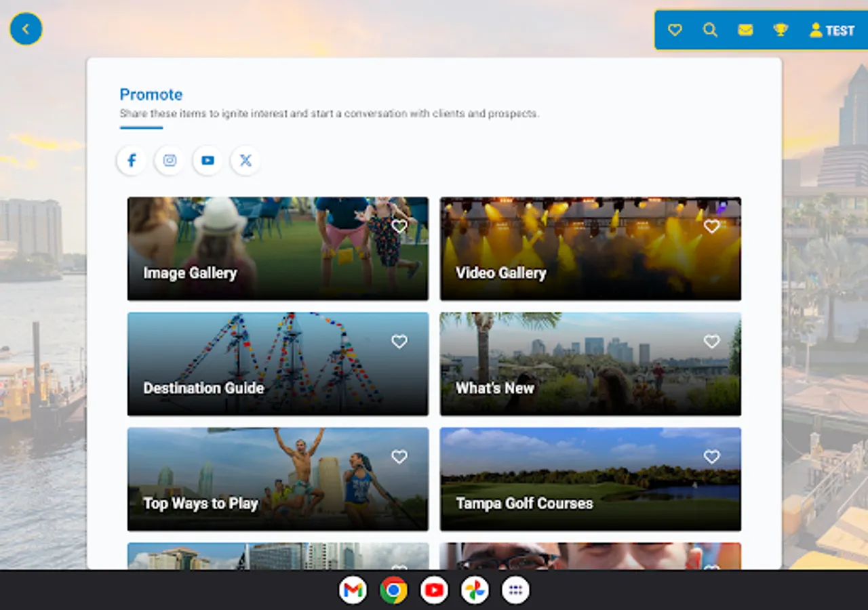Open the app launcher grid icon

[515, 590]
